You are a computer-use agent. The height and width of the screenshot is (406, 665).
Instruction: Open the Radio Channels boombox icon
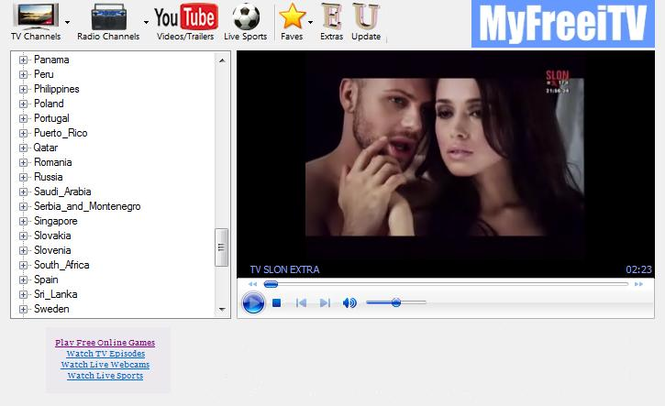[x=109, y=17]
